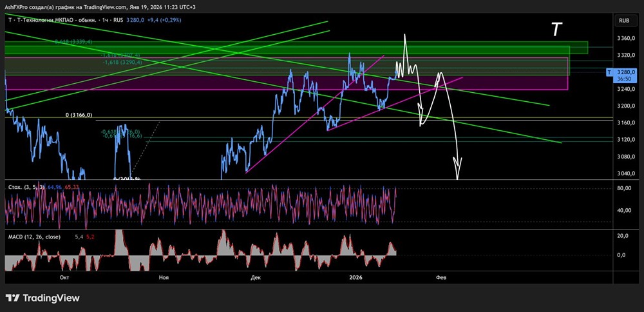This screenshot has height=312, width=644.
Task: Click the TradingView logo
Action: click(x=43, y=298)
